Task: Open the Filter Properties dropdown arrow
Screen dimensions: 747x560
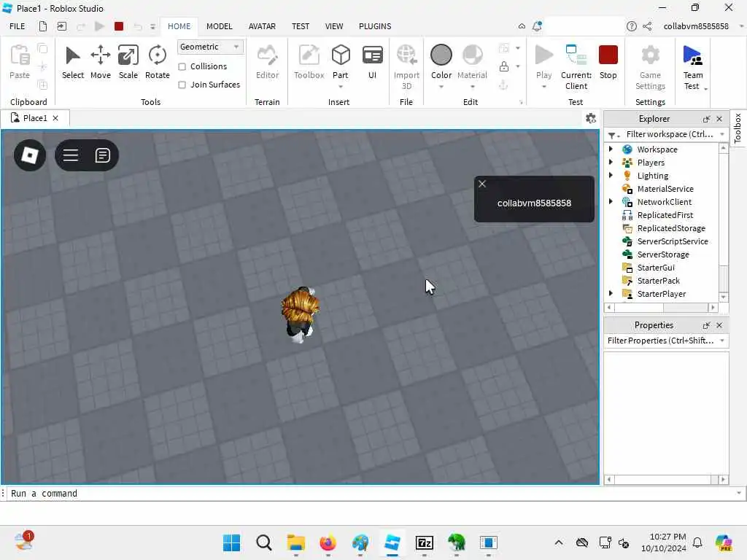Action: pos(722,341)
